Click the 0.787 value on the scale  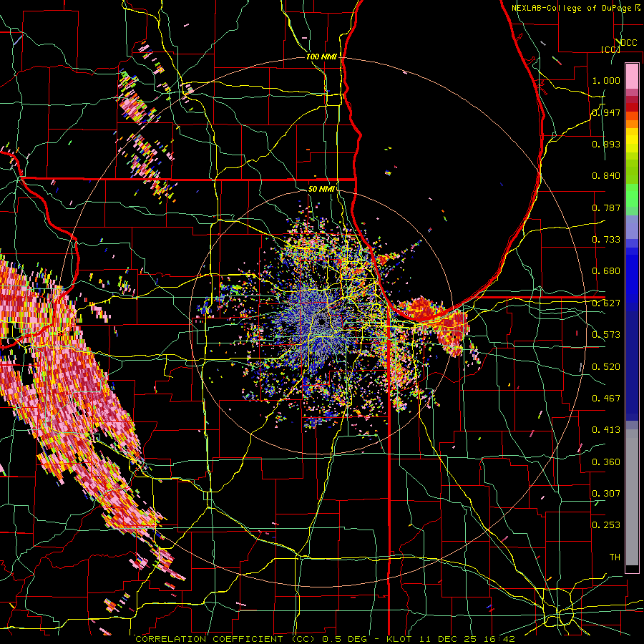click(x=606, y=208)
